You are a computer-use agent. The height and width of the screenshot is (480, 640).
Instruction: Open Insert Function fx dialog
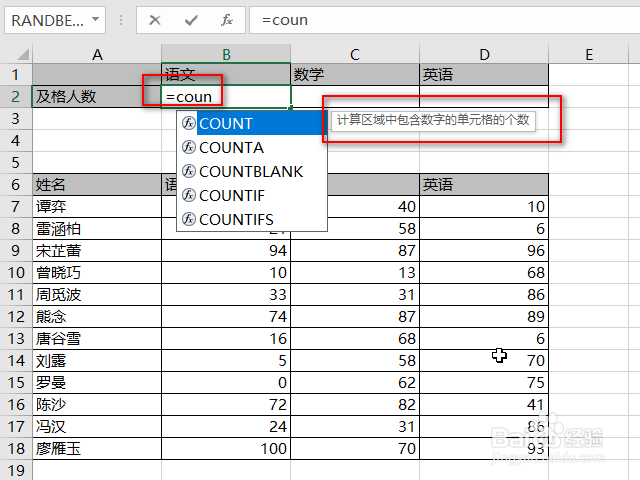point(227,20)
